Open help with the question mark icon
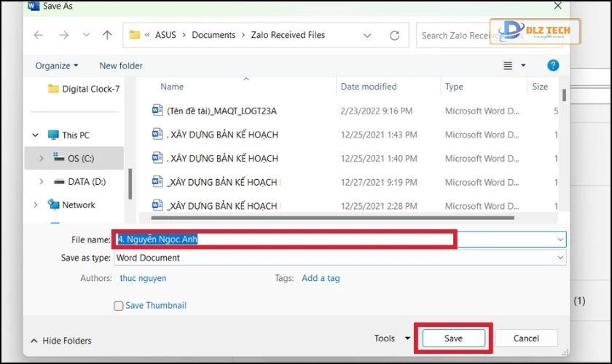The width and height of the screenshot is (612, 364). point(553,65)
